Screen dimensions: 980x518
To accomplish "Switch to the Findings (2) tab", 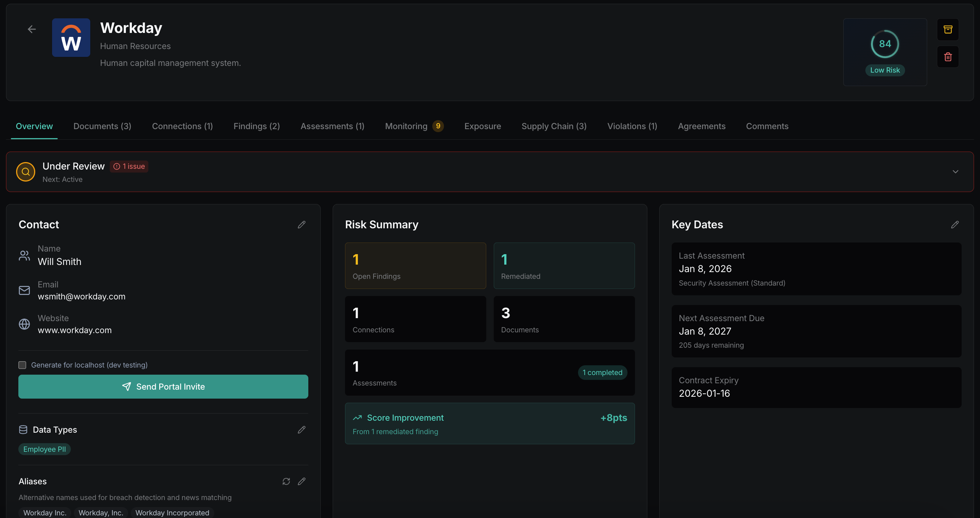I will [x=257, y=126].
